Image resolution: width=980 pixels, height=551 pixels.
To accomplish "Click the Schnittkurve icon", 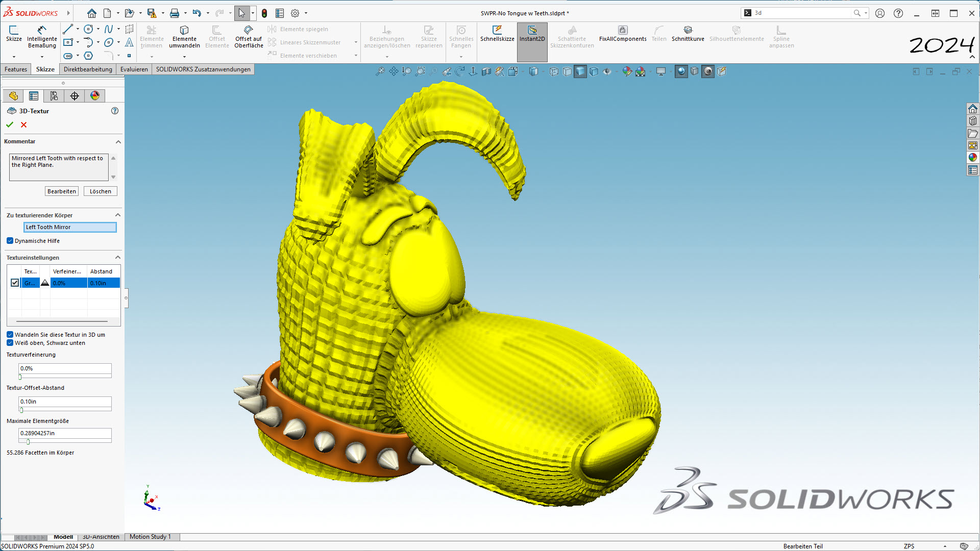I will coord(688,30).
